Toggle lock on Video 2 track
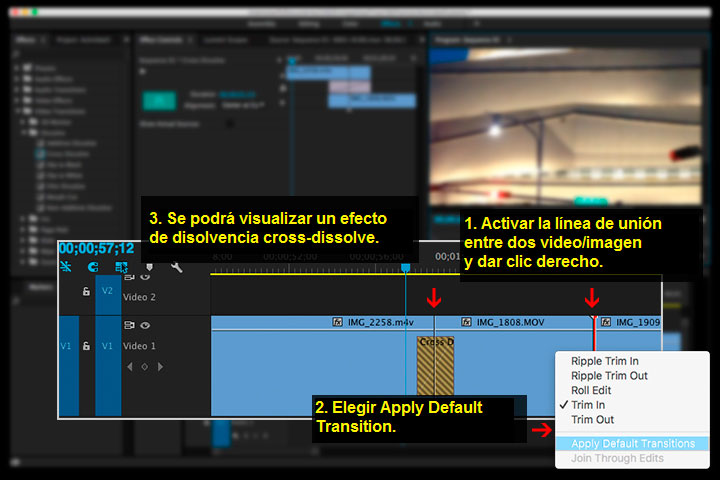This screenshot has height=480, width=720. pyautogui.click(x=86, y=291)
